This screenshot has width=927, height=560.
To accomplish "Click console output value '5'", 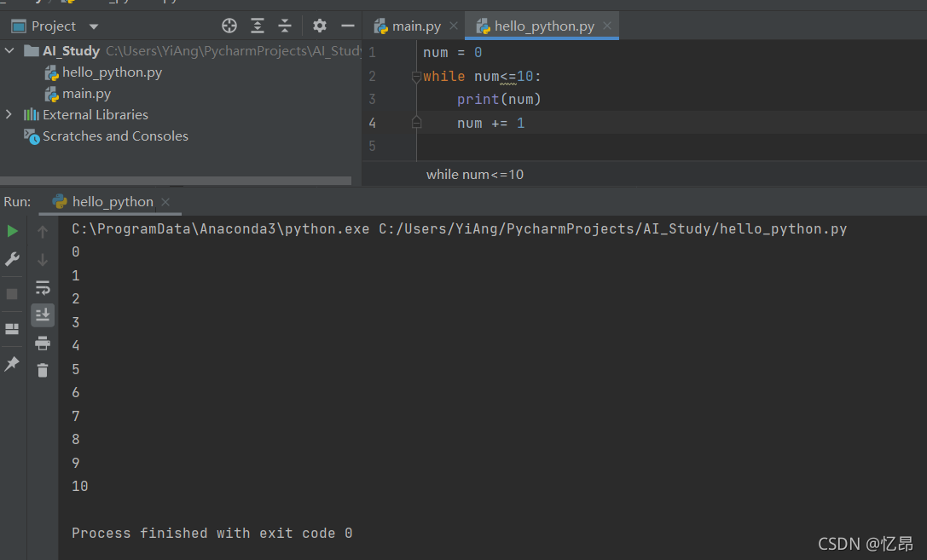I will click(76, 369).
